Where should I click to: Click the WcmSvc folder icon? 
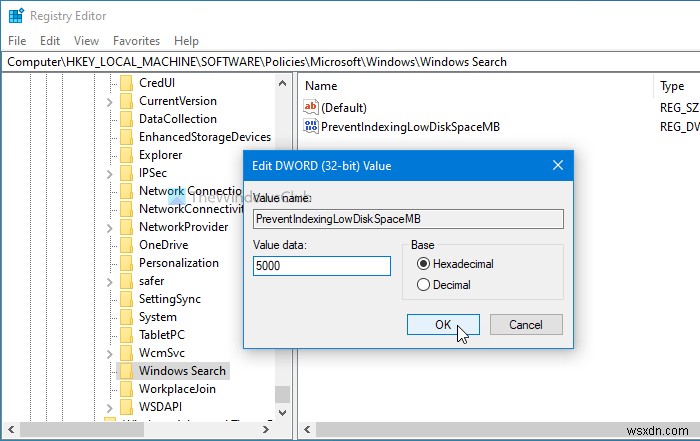click(x=126, y=353)
